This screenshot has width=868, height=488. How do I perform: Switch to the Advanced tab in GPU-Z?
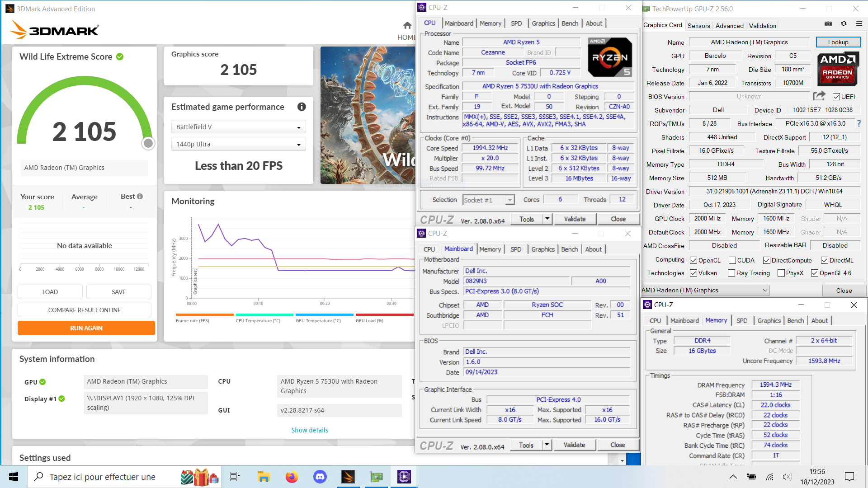729,26
